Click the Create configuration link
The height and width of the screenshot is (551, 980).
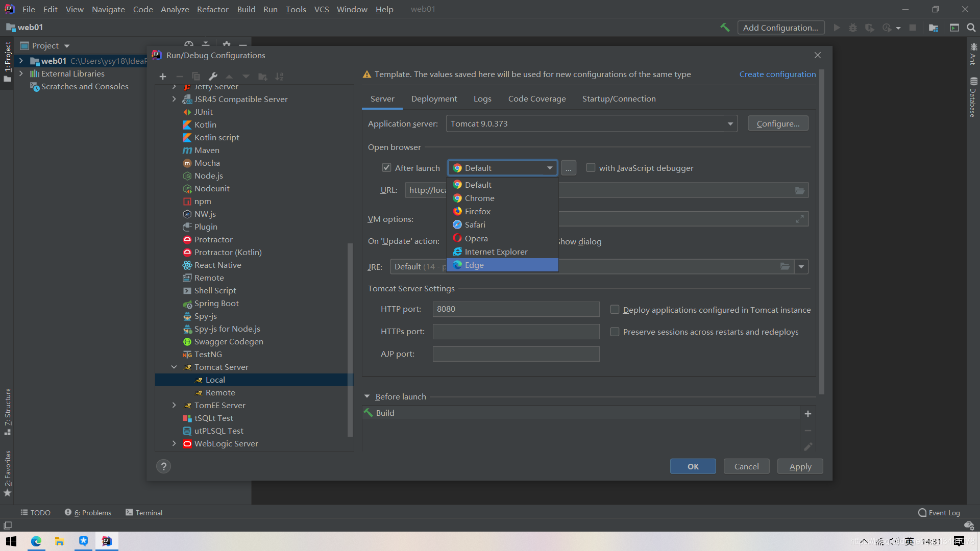coord(777,74)
